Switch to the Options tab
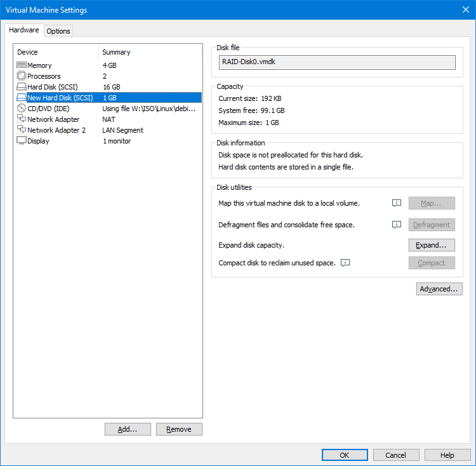The width and height of the screenshot is (476, 466). 58,31
